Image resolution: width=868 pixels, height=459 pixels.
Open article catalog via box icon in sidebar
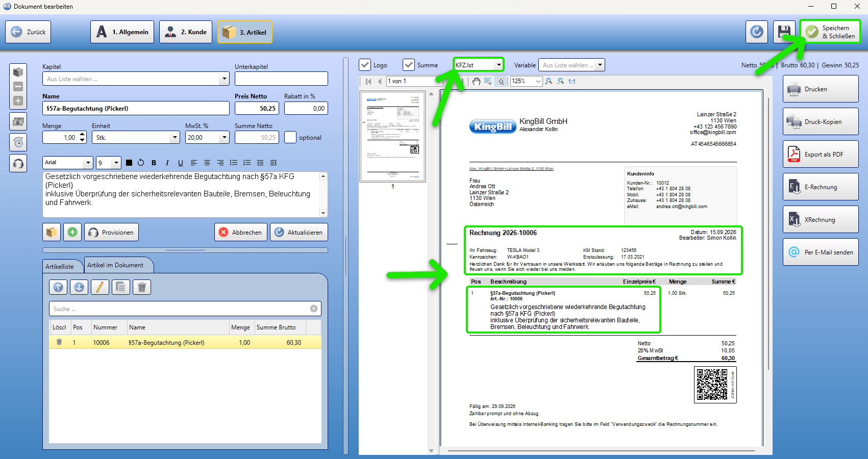tap(18, 72)
